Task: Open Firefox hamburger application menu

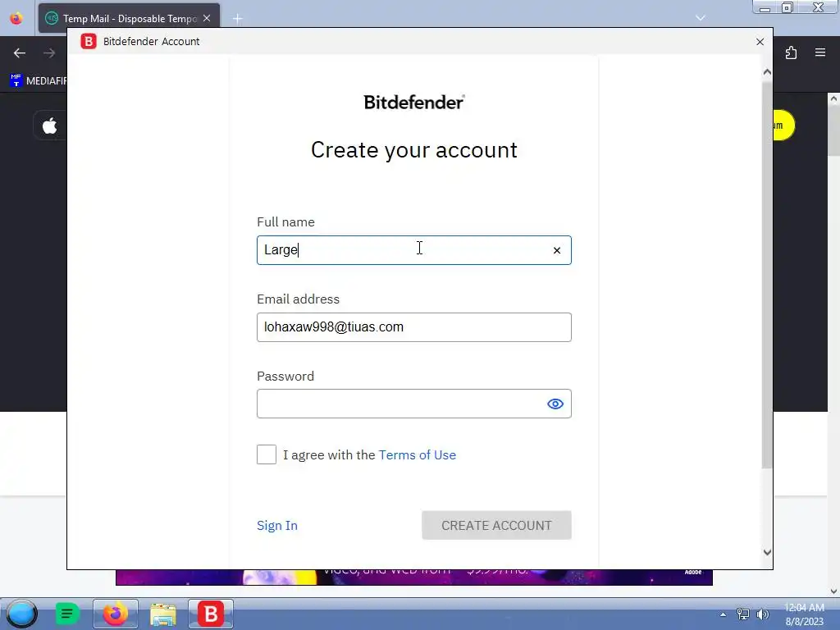Action: 820,52
